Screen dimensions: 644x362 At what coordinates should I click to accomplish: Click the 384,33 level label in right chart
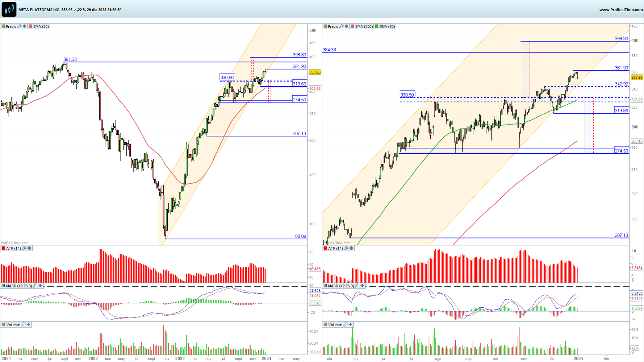[x=329, y=50]
